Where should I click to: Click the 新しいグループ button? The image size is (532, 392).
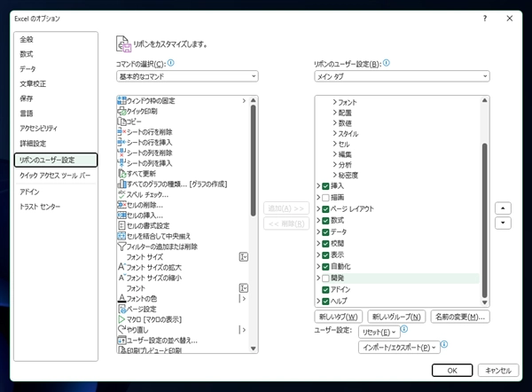pyautogui.click(x=396, y=317)
